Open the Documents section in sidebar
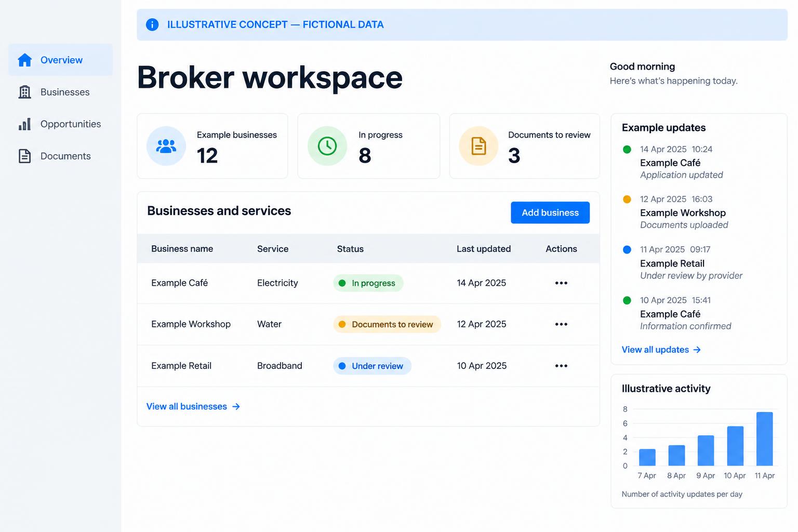This screenshot has width=798, height=532. (x=61, y=156)
